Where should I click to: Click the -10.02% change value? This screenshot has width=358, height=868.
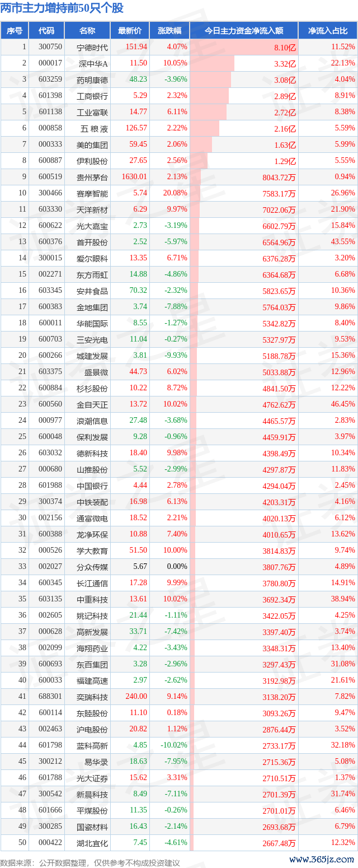(175, 745)
